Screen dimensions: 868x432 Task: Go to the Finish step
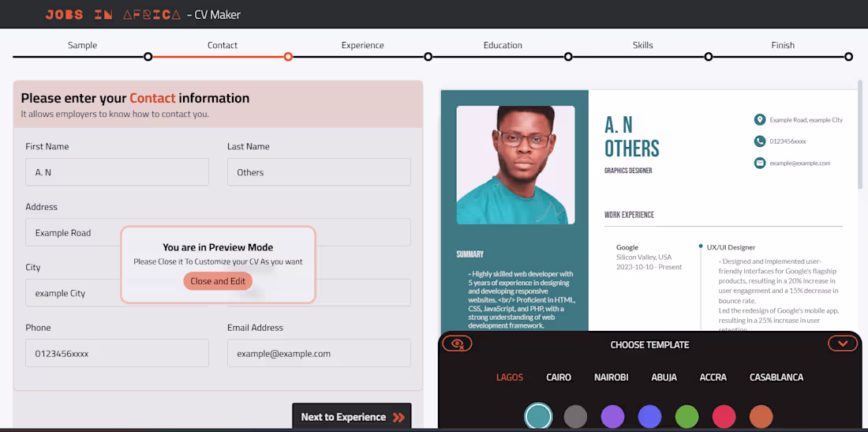tap(783, 46)
